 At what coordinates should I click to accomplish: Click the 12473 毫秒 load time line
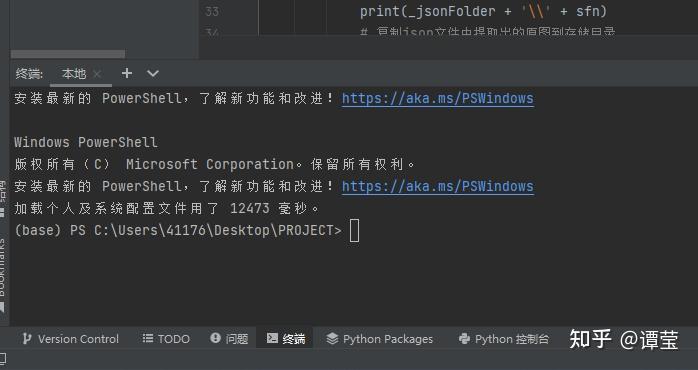click(167, 208)
